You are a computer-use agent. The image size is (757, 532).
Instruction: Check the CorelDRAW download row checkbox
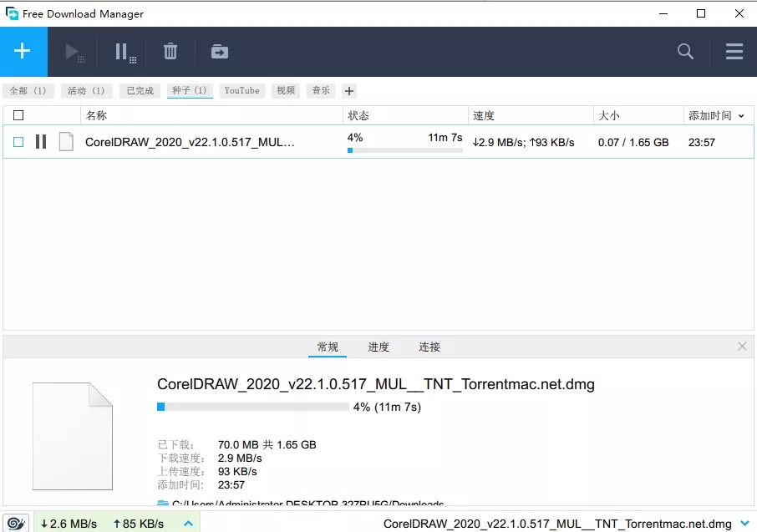(18, 142)
